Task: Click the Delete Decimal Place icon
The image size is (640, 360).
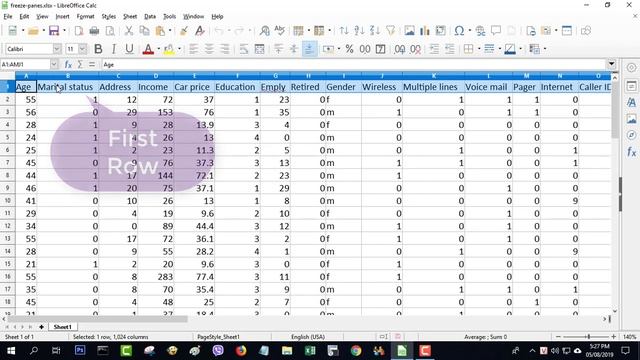Action: pos(416,49)
